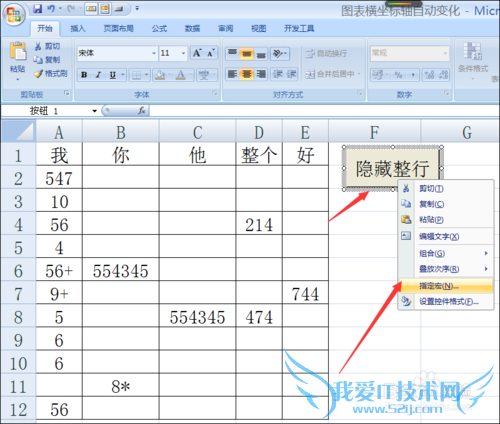500x424 pixels.
Task: Open 设置控件格式(F)... dialog
Action: [446, 302]
